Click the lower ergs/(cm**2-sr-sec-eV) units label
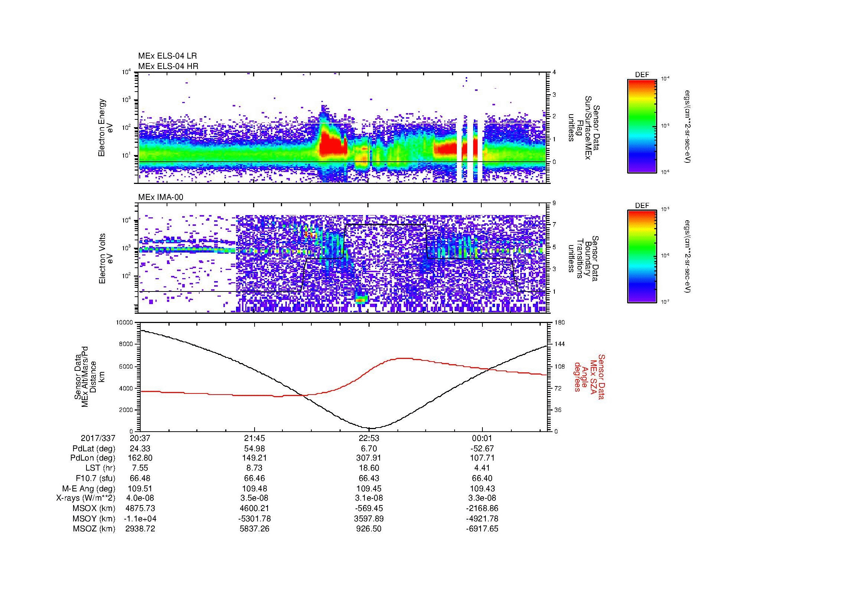The width and height of the screenshot is (868, 613). [688, 257]
